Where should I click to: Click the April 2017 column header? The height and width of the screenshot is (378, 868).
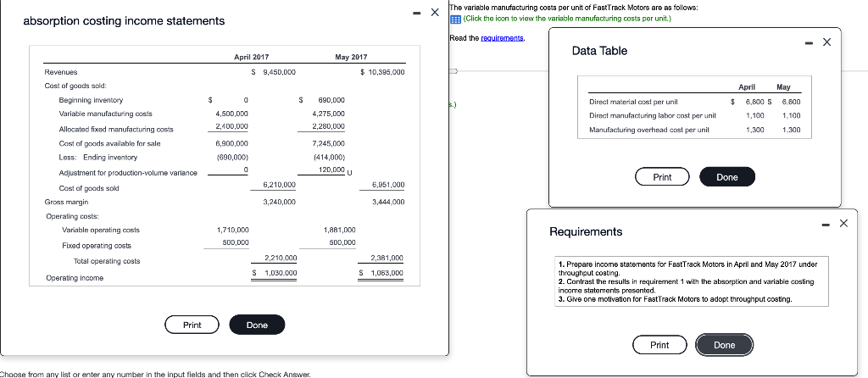252,57
